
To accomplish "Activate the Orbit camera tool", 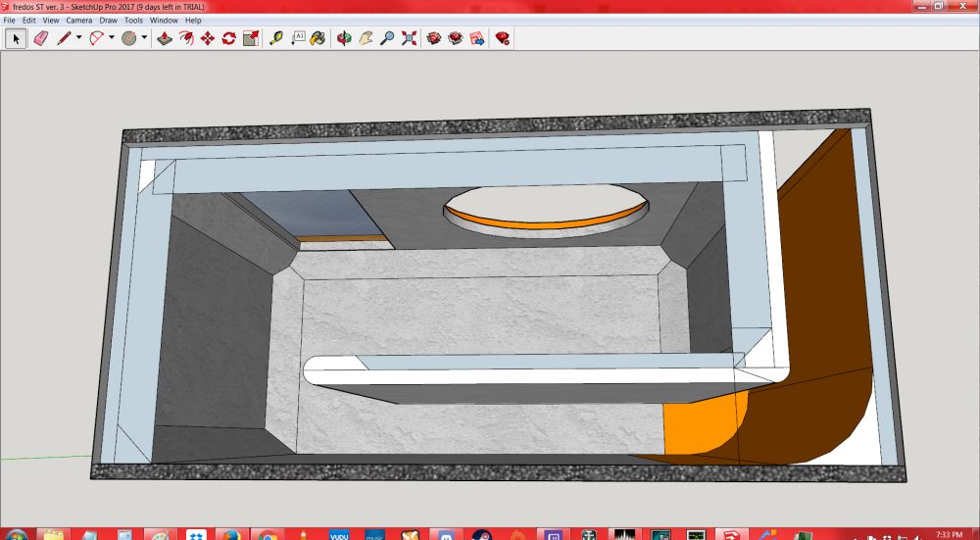I will 344,39.
